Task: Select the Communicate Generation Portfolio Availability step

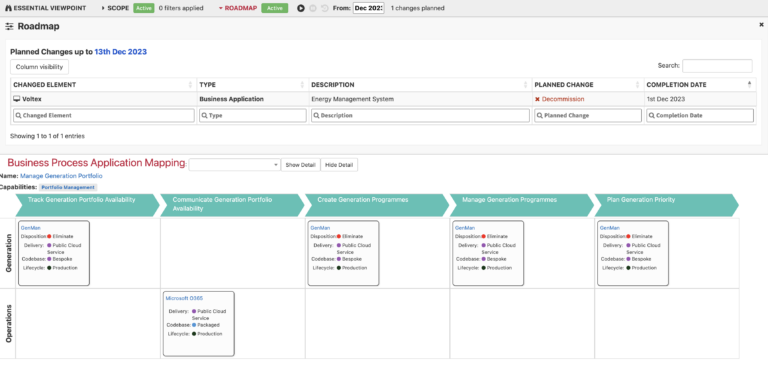Action: click(x=232, y=205)
